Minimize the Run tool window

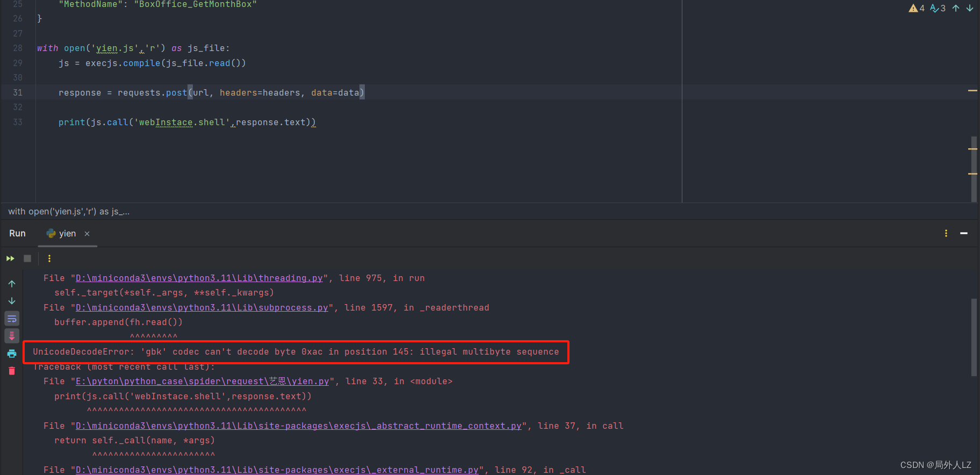964,233
